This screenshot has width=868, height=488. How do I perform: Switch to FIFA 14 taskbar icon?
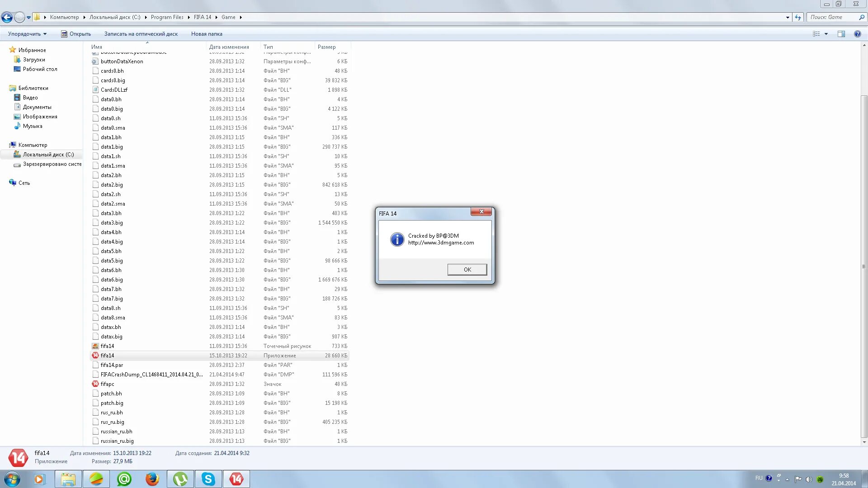[236, 479]
